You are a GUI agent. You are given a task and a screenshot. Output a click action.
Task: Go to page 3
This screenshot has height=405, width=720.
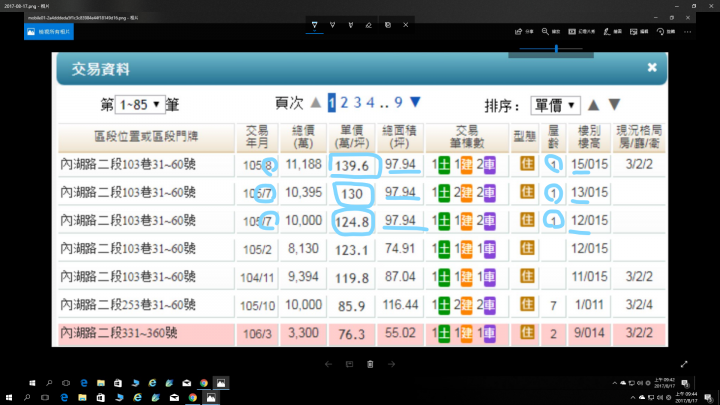point(357,102)
